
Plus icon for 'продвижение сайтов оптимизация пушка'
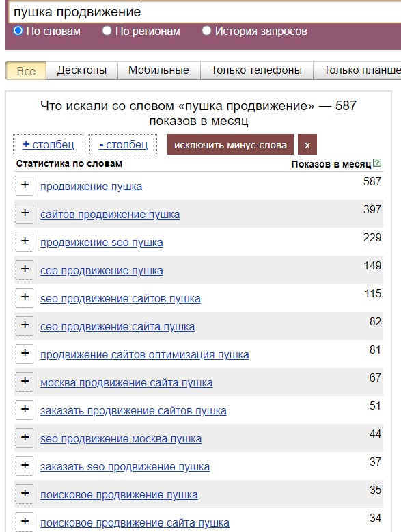(x=25, y=354)
